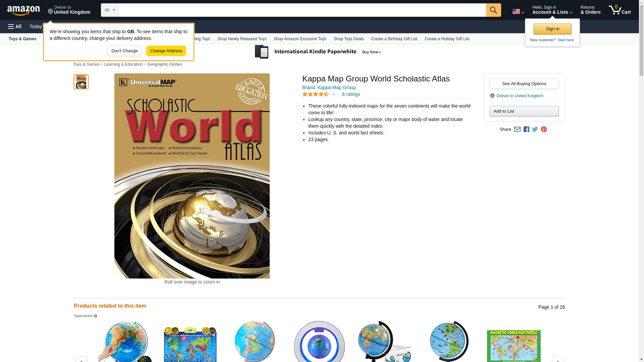644x362 pixels.
Task: Click the Change Address button
Action: point(166,51)
